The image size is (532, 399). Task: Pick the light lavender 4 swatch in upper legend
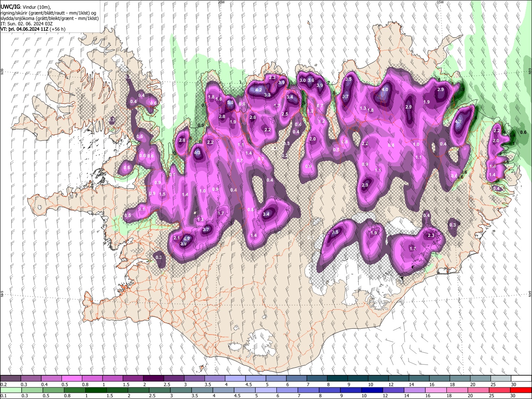pyautogui.click(x=235, y=379)
